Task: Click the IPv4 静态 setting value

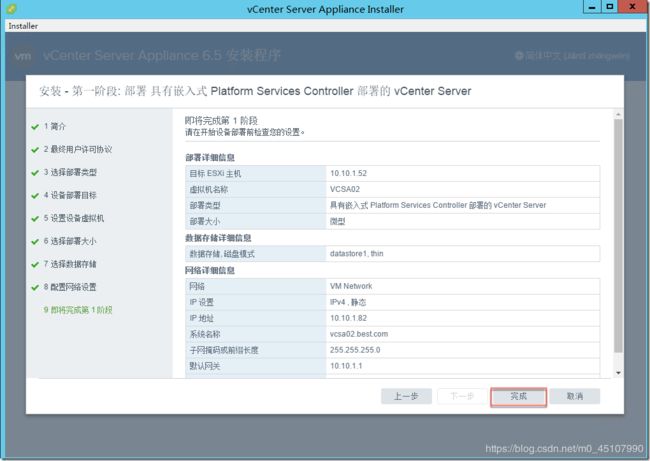Action: click(x=348, y=302)
